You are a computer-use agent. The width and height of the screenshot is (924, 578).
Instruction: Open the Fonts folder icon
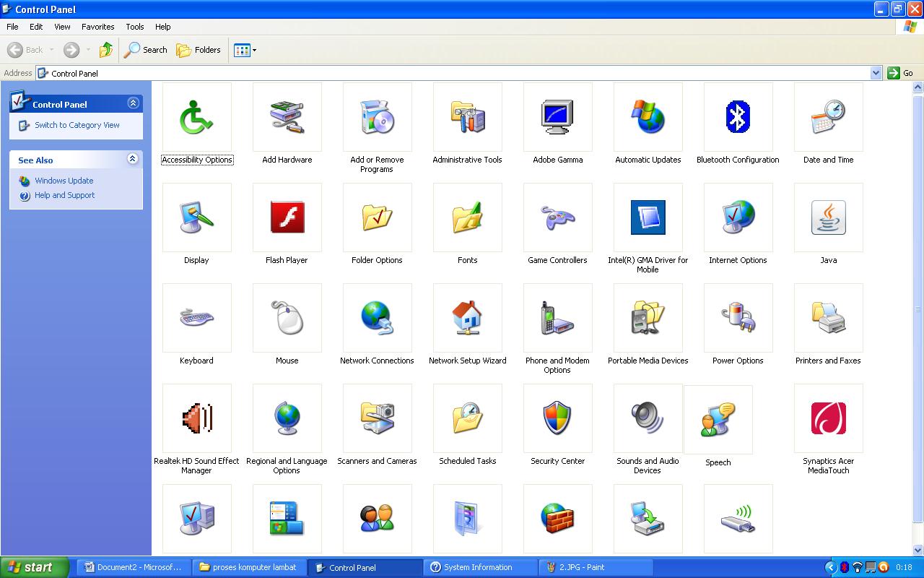click(x=467, y=217)
